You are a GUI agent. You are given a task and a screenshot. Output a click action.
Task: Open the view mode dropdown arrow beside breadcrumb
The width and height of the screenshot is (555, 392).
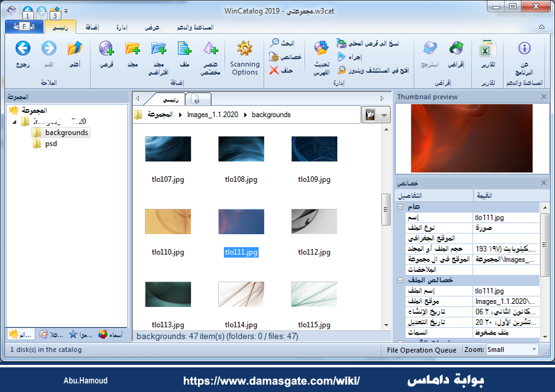click(384, 115)
